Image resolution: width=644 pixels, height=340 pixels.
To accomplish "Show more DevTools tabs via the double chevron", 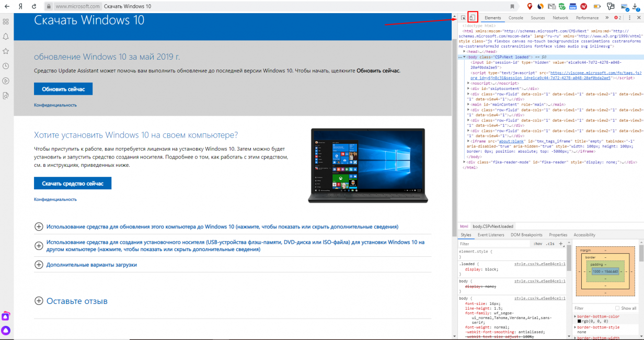I will pyautogui.click(x=608, y=18).
